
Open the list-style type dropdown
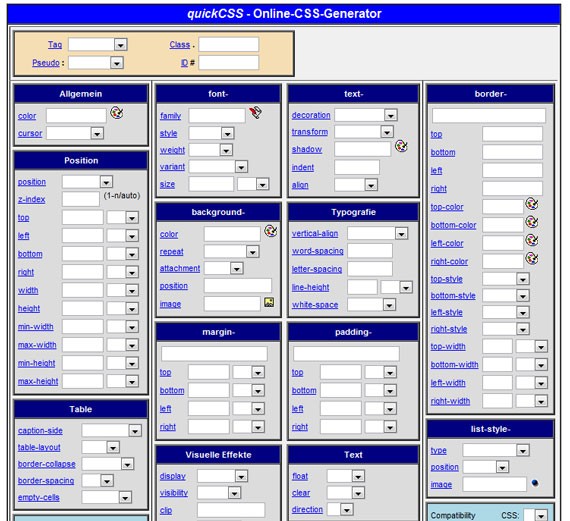click(523, 450)
